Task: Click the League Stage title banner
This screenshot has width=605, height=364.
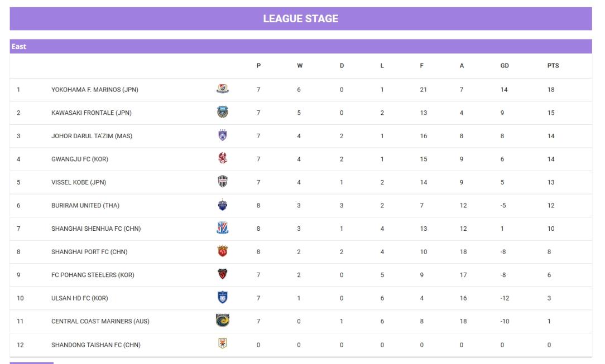Action: pyautogui.click(x=300, y=19)
